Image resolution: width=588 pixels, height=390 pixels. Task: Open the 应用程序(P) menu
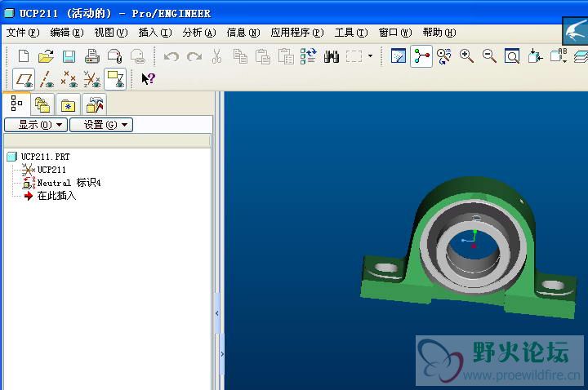[x=297, y=33]
